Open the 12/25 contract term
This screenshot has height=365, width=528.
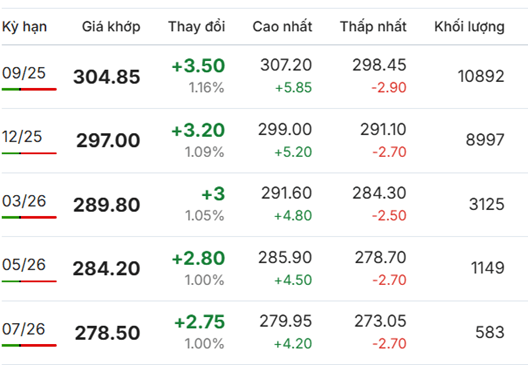pyautogui.click(x=22, y=137)
